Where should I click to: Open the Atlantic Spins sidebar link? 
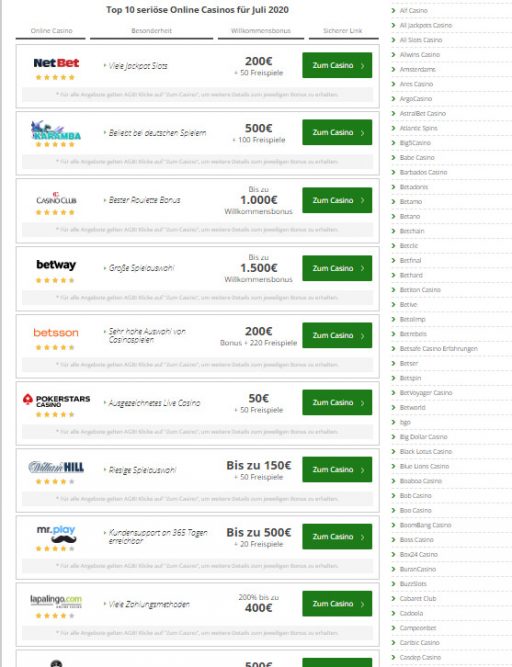pyautogui.click(x=418, y=128)
